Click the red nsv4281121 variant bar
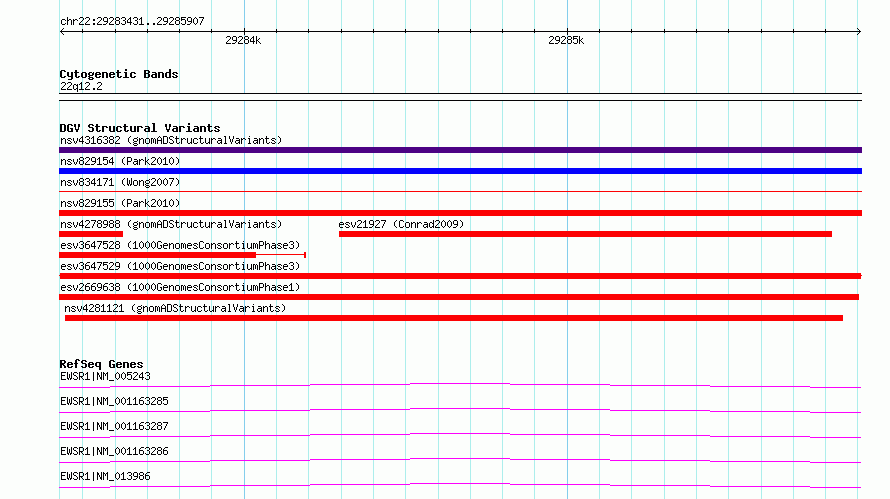Viewport: 890px width, 499px height. pos(454,318)
